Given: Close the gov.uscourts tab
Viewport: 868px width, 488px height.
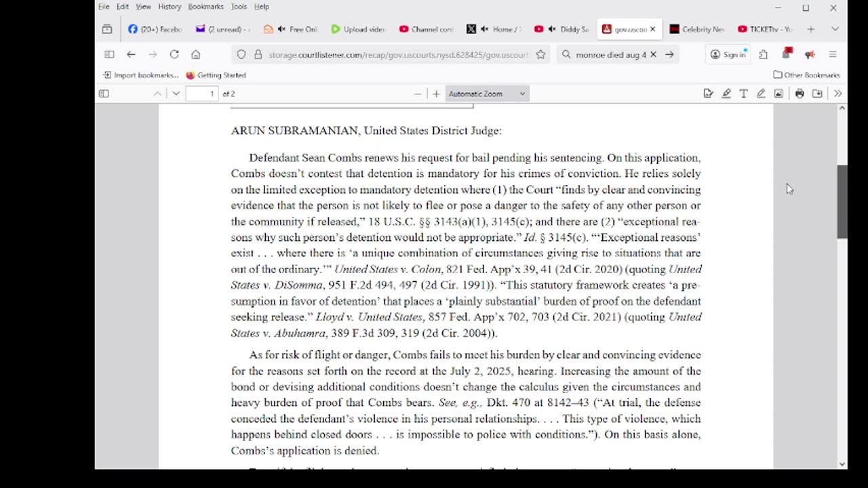Looking at the screenshot, I should click(x=653, y=29).
